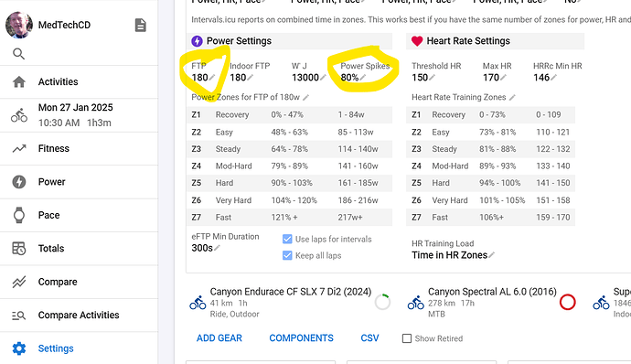Edit Power Spikes percentage pencil icon
The image size is (631, 364).
pos(362,78)
